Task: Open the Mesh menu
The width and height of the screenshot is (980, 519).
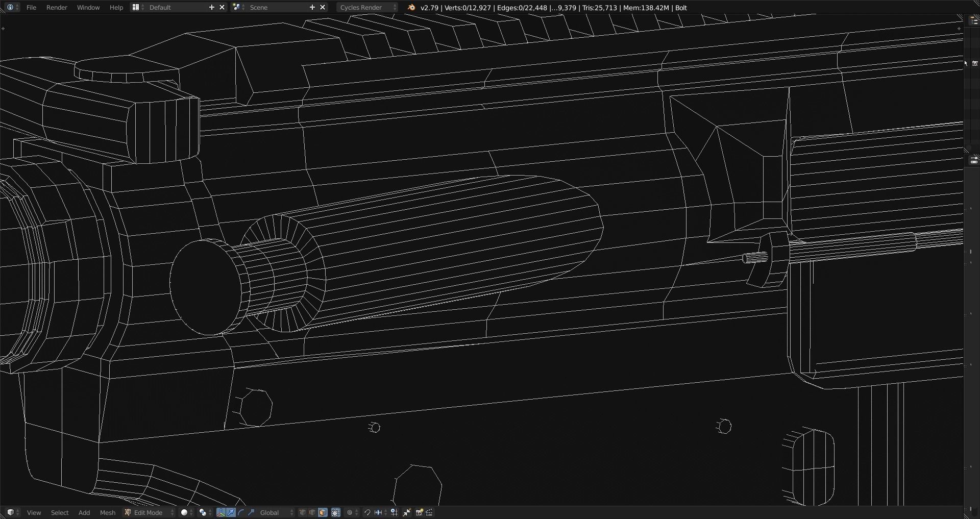Action: click(107, 512)
